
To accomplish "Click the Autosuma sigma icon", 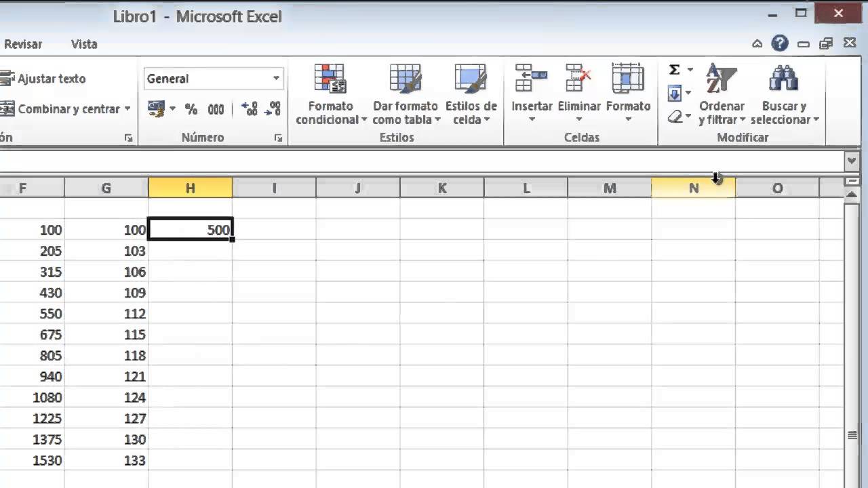I will tap(675, 70).
